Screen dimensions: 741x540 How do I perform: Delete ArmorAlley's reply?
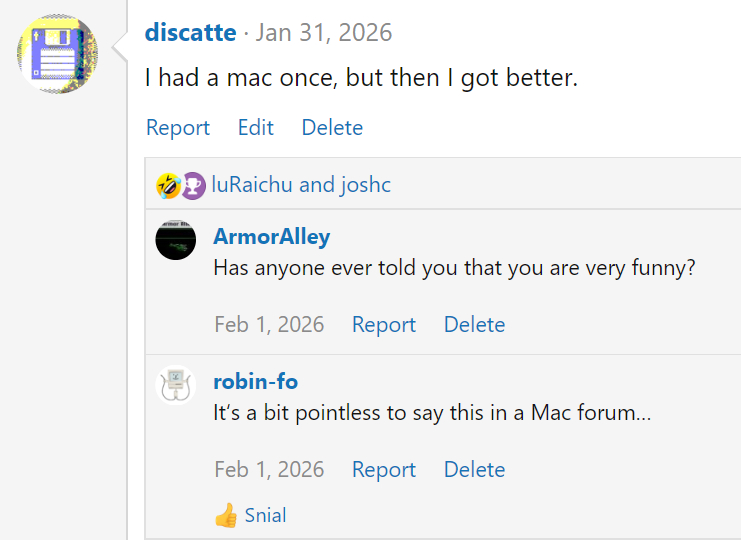coord(474,325)
